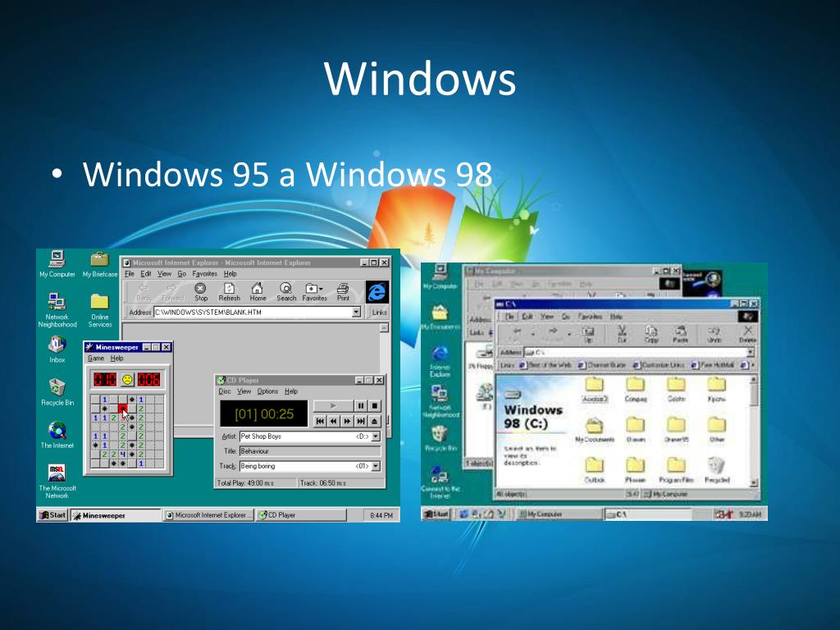Pause playback in CD Player
This screenshot has width=840, height=630.
pos(361,406)
